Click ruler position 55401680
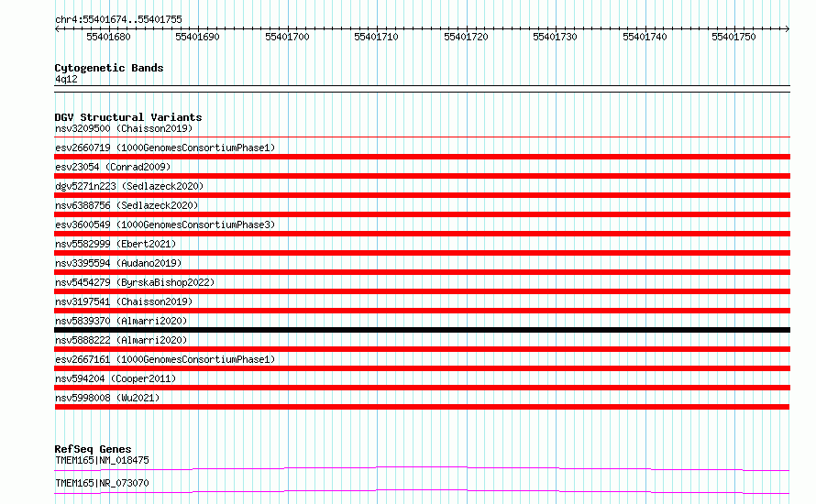Screen dimensions: 816x504 [x=108, y=37]
